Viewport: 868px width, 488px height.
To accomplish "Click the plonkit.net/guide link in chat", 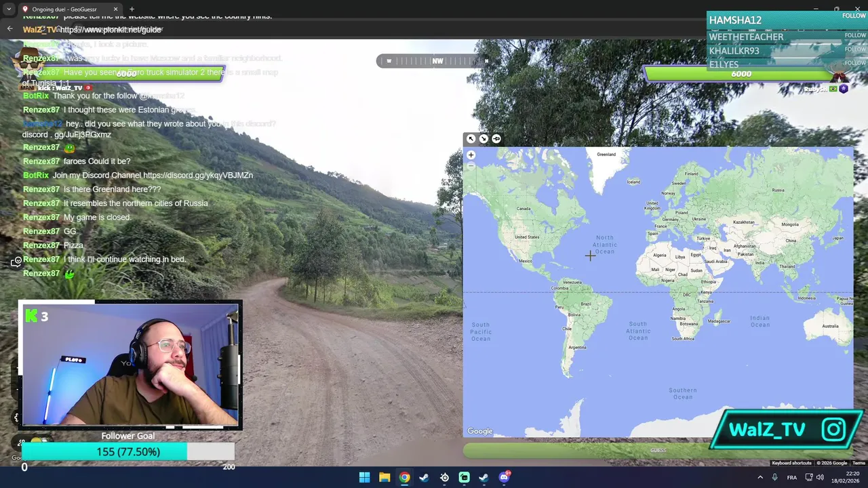I will coord(112,30).
